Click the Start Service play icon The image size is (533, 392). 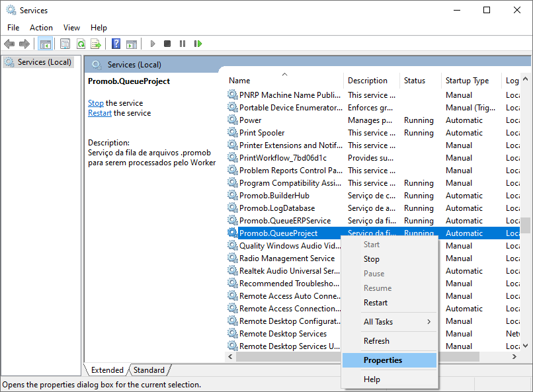(153, 44)
